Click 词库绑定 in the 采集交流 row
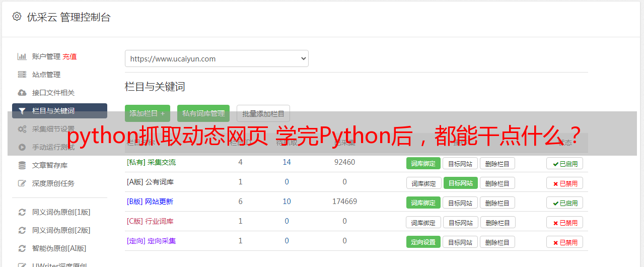Image resolution: width=644 pixels, height=267 pixels. click(x=423, y=163)
